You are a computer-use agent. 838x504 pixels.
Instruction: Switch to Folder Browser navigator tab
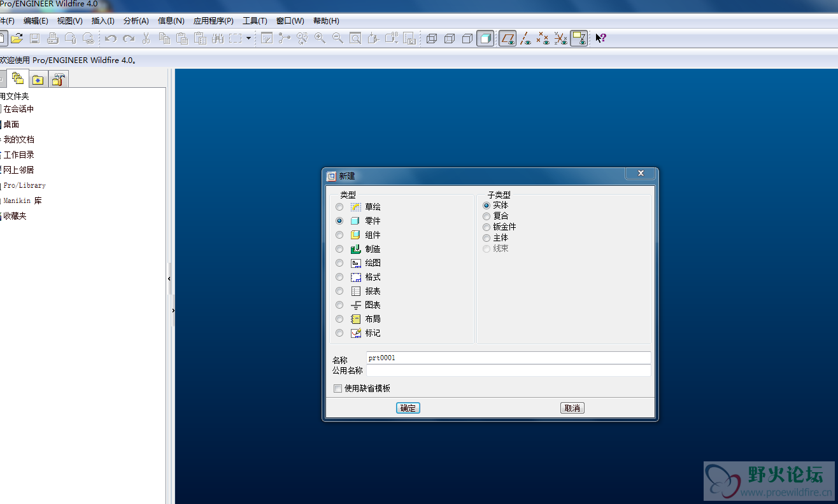18,79
